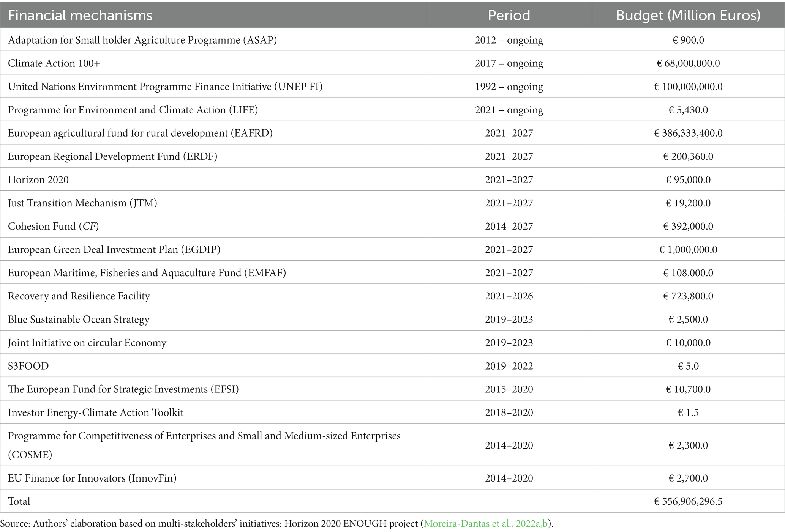Click the '€ 108,000.0' budget value
Viewport: 785px width, 532px height.
pos(688,273)
